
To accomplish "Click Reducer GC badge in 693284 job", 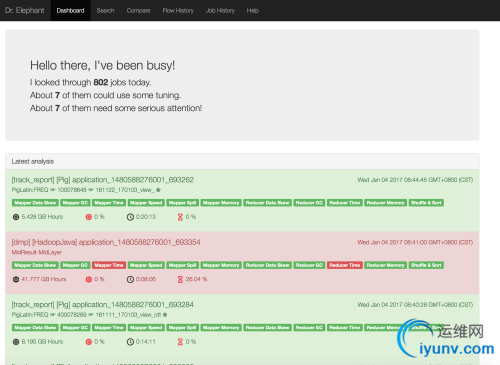I will coord(309,328).
